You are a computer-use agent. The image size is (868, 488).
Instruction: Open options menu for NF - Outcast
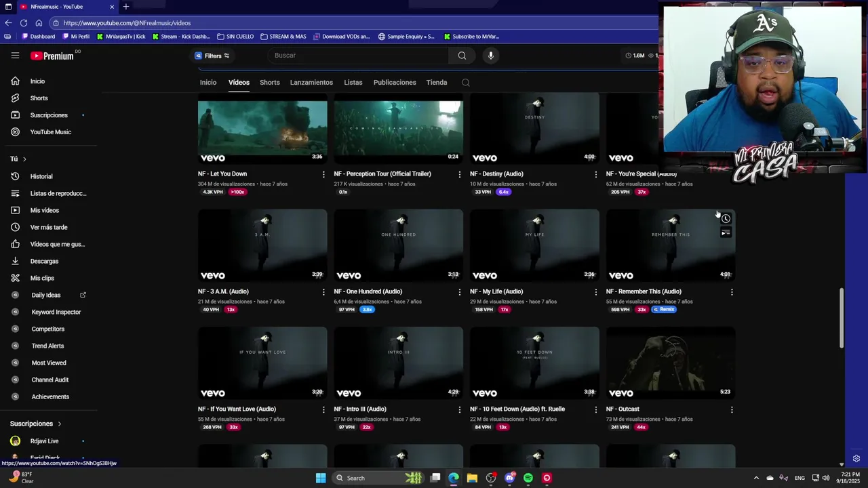(732, 409)
